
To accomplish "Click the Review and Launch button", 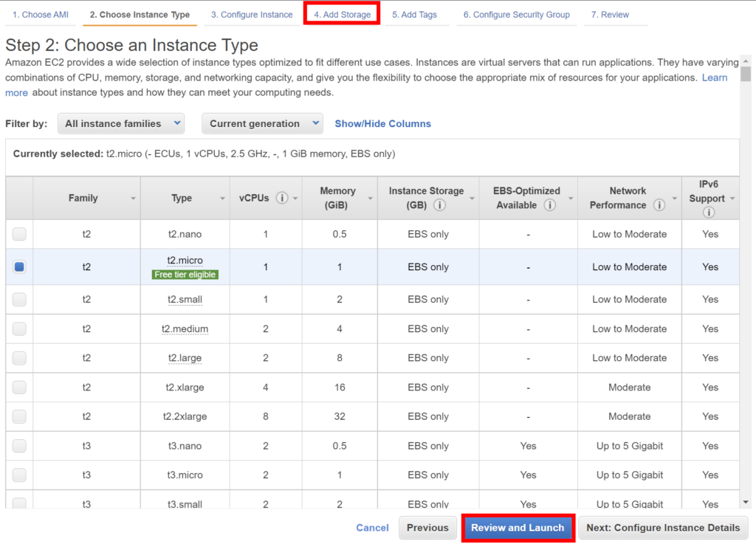I will click(x=518, y=528).
